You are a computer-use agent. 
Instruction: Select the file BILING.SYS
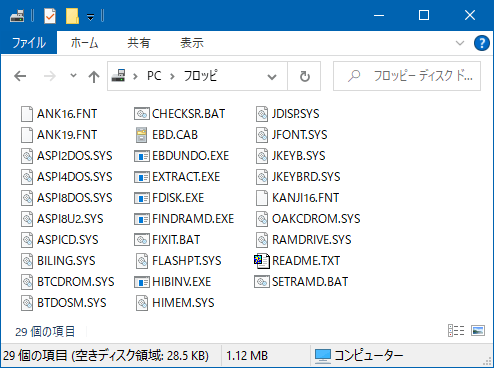pyautogui.click(x=58, y=261)
